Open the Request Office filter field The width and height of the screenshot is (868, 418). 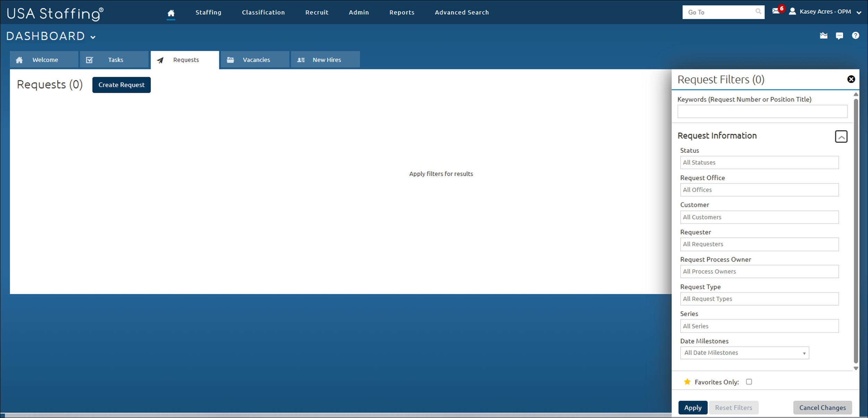click(759, 190)
